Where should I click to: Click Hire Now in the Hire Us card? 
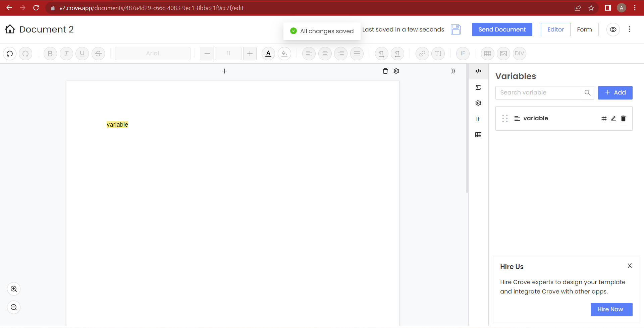pos(611,310)
